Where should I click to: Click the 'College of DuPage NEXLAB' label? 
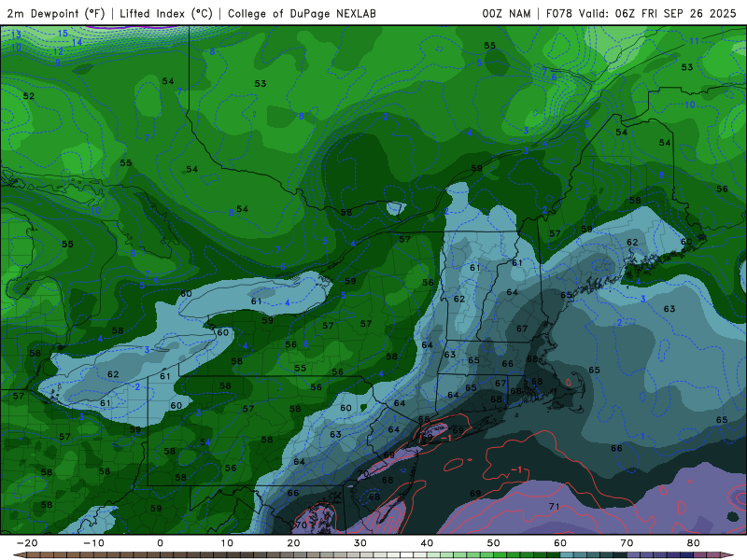tap(302, 13)
